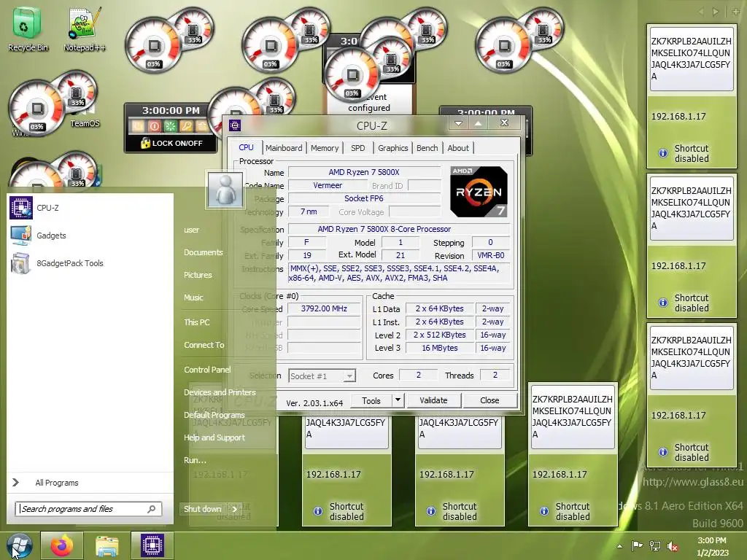
Task: Launch Notepad++ from the desktop
Action: (85, 28)
